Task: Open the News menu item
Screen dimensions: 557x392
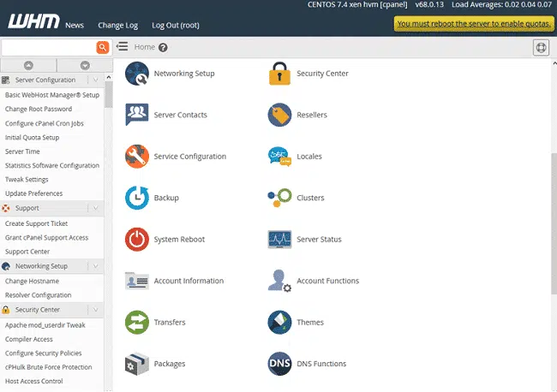Action: pos(75,25)
